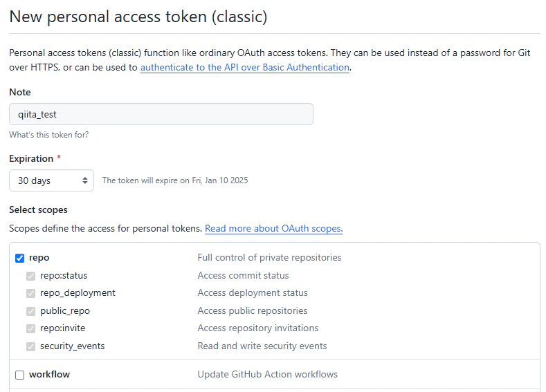Open the 30 days expiration dropdown
Screen dimensions: 546x392
coord(51,180)
